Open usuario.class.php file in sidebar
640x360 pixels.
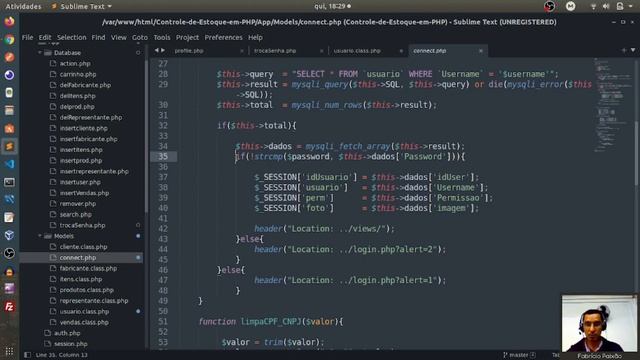click(x=84, y=311)
